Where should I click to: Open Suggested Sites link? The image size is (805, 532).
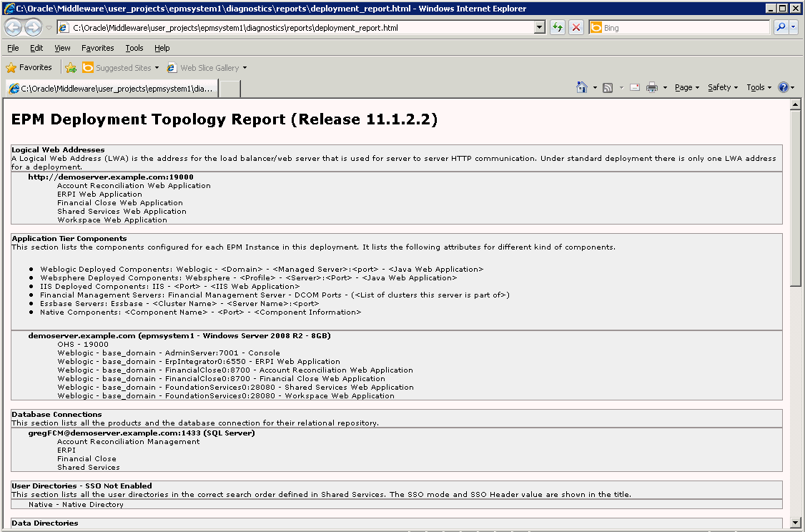(x=121, y=67)
